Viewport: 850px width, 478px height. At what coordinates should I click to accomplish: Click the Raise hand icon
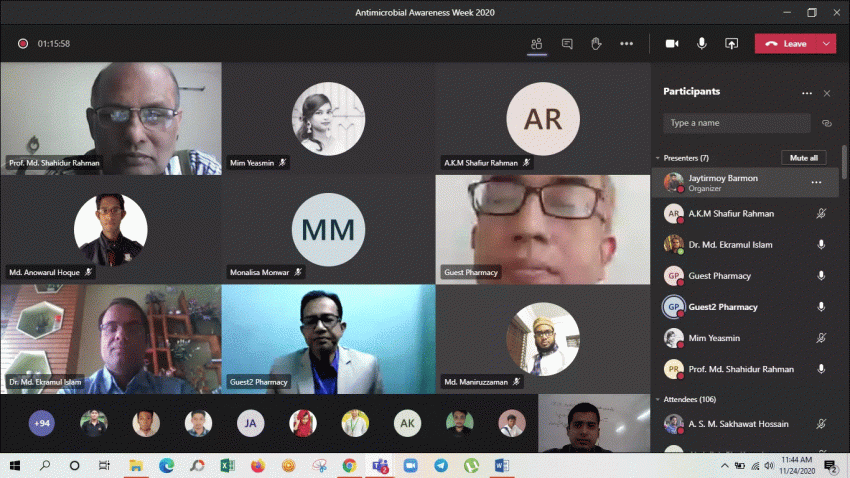[x=596, y=44]
